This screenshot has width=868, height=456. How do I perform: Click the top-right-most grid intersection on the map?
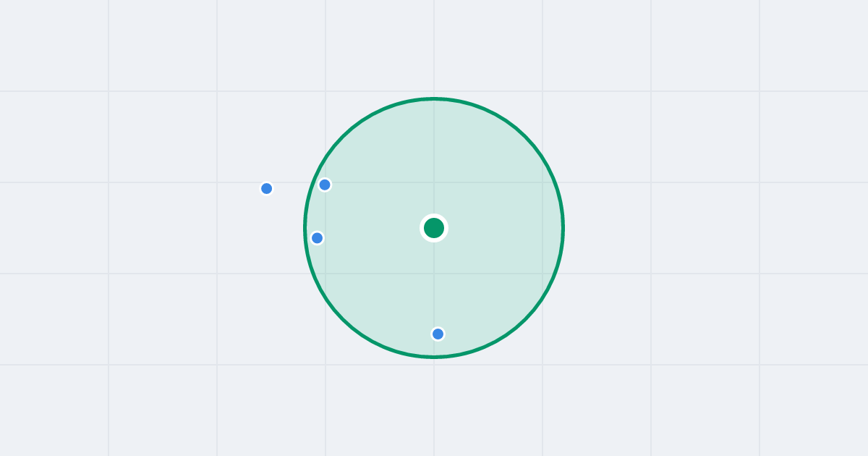[x=759, y=91]
